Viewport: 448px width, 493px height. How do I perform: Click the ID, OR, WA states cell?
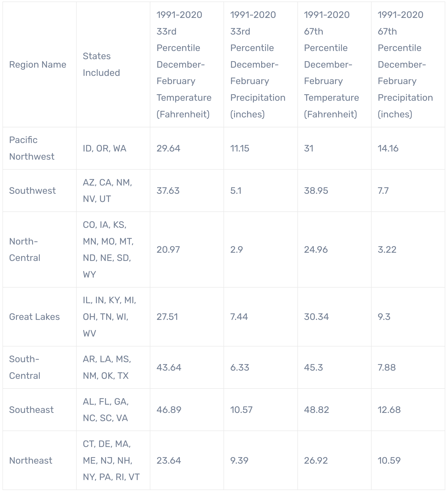click(105, 148)
